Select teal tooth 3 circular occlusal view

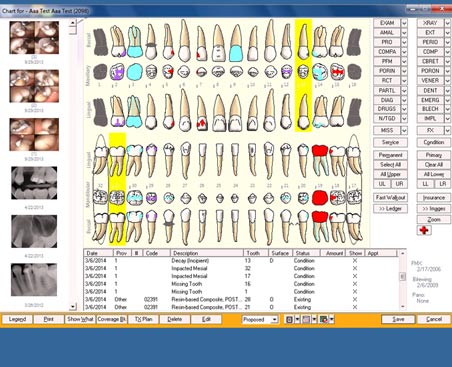[135, 71]
